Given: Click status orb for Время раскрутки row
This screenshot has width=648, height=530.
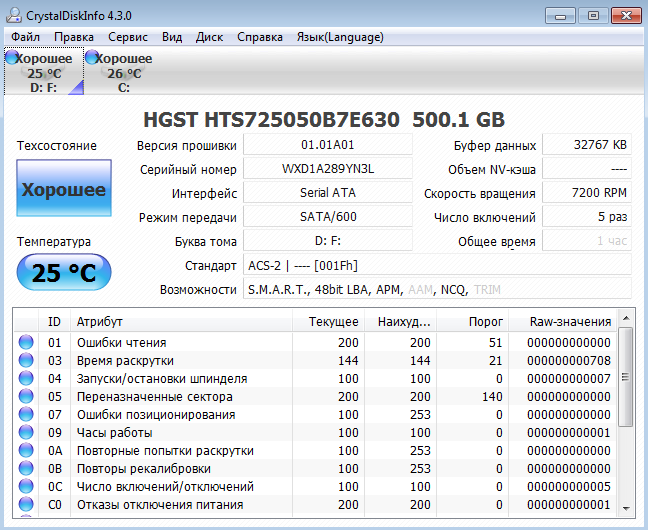Looking at the screenshot, I should tap(26, 360).
